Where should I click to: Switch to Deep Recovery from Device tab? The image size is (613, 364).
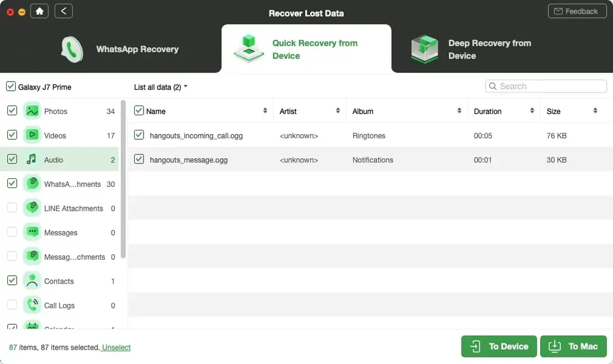point(472,49)
